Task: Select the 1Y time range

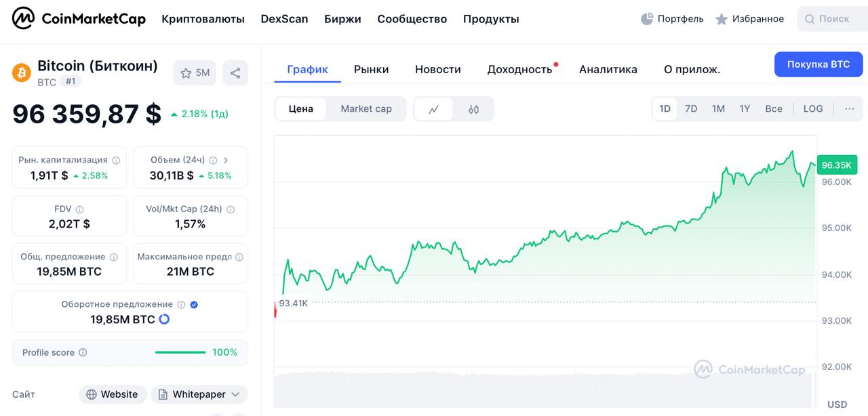Action: (745, 108)
